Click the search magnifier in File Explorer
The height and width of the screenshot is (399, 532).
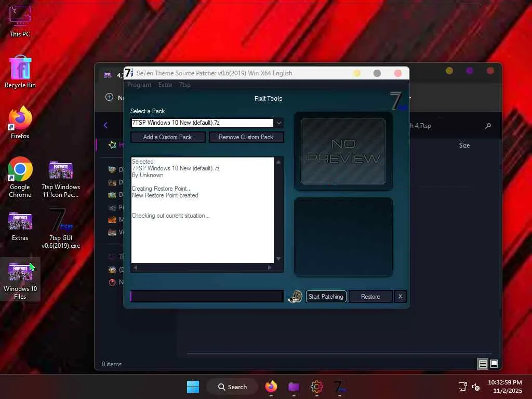click(488, 126)
